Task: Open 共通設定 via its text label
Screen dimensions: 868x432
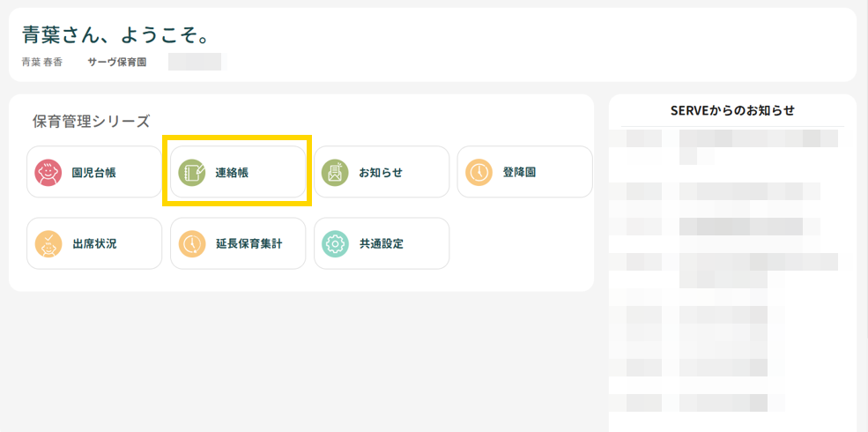Action: pyautogui.click(x=381, y=244)
